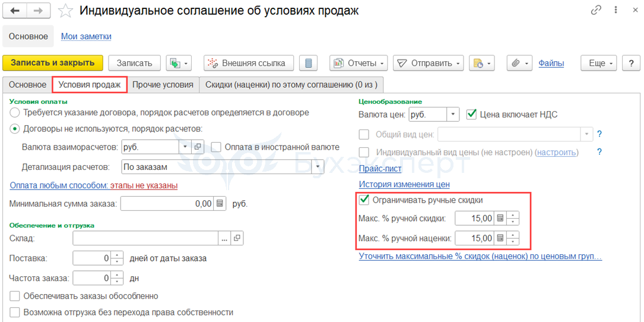The width and height of the screenshot is (644, 322).
Task: Click the Записать button
Action: [x=134, y=64]
